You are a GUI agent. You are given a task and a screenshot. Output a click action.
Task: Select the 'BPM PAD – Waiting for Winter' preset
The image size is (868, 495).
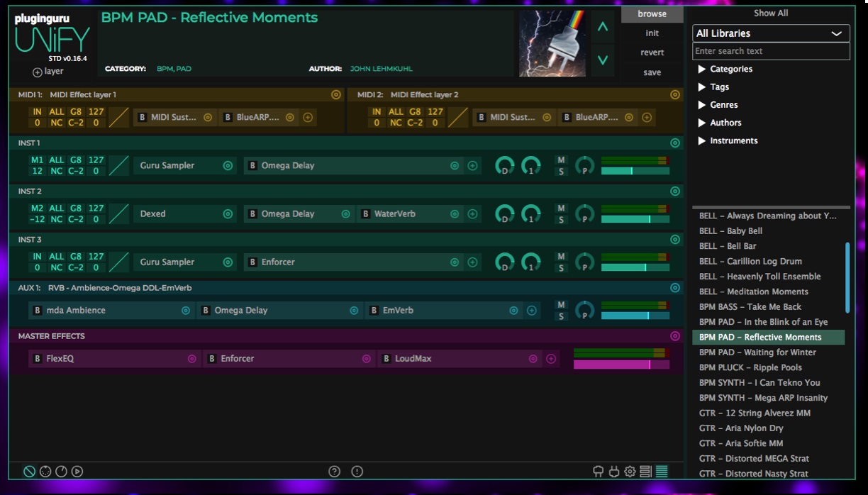(x=768, y=352)
